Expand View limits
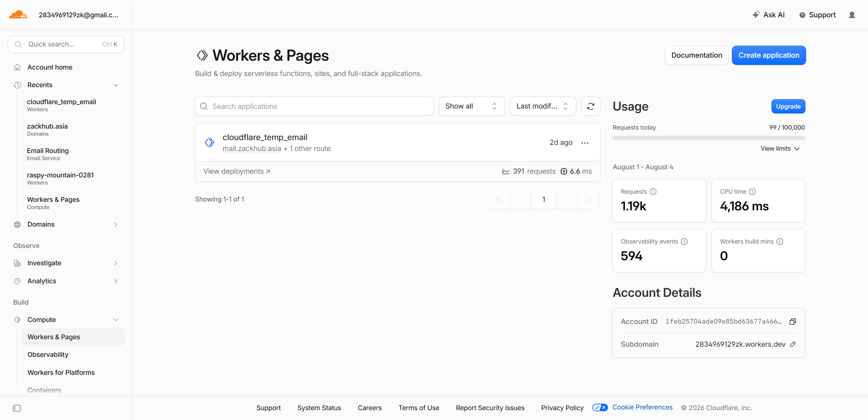The width and height of the screenshot is (868, 420). [x=780, y=149]
